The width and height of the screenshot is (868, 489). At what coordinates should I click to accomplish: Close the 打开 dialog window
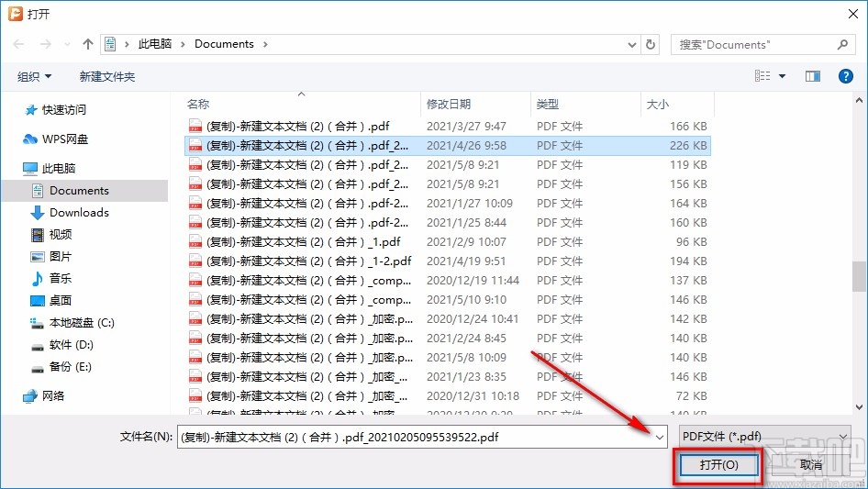click(853, 14)
